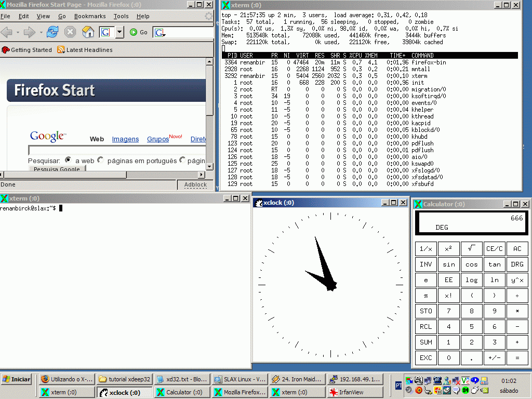The height and width of the screenshot is (399, 532).
Task: Open Latest Headlines feed bookmark
Action: pos(85,50)
